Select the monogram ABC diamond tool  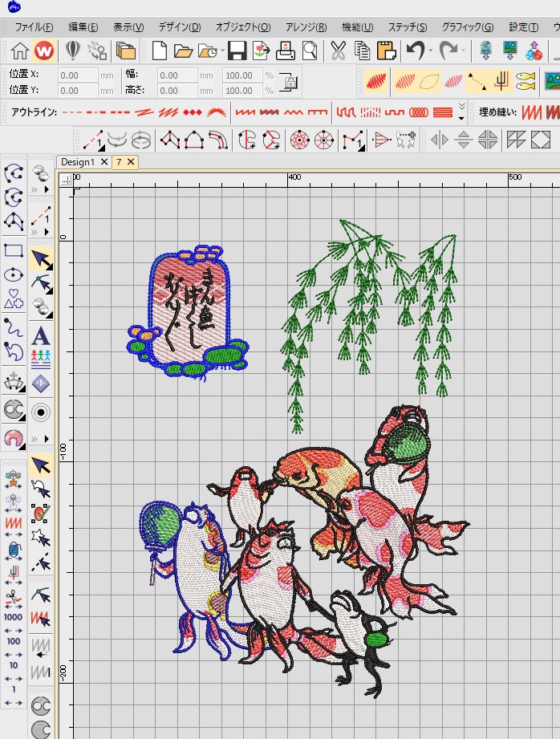(x=41, y=384)
